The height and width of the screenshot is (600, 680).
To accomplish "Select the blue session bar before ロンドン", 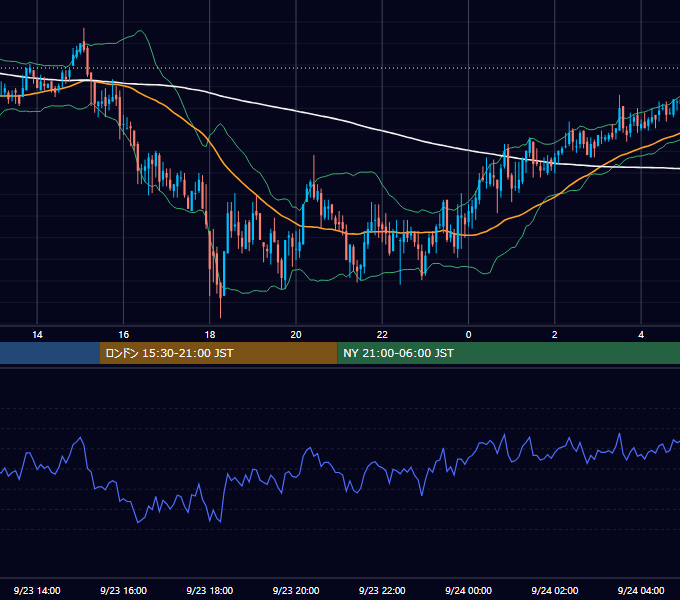I will coord(50,353).
